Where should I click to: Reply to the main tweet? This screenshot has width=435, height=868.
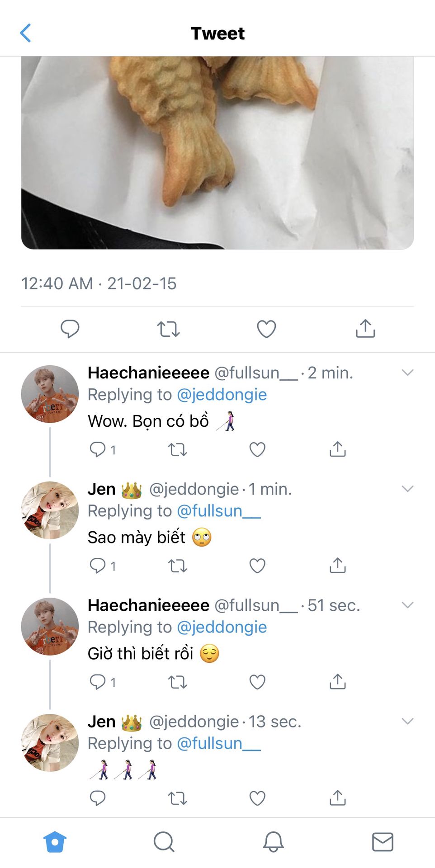[x=70, y=329]
